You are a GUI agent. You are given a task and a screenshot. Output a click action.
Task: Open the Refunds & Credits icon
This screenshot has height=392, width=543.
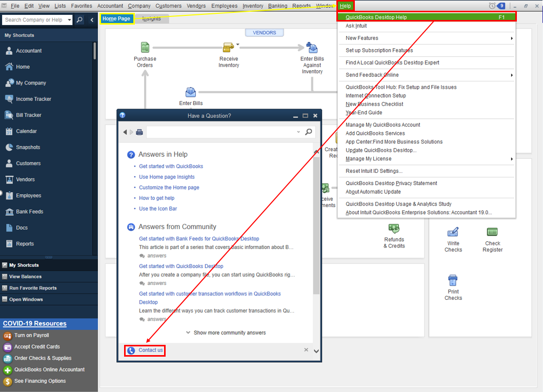click(x=394, y=229)
